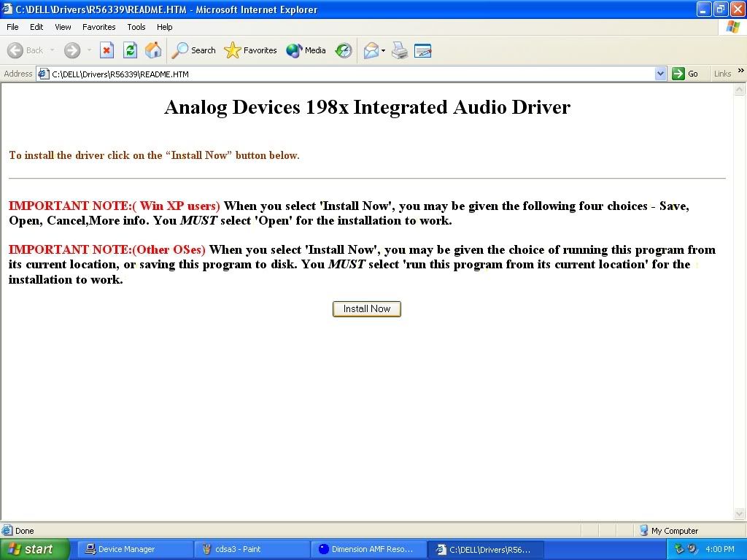Open the Back button history dropdown
This screenshot has width=747, height=560.
pos(52,50)
